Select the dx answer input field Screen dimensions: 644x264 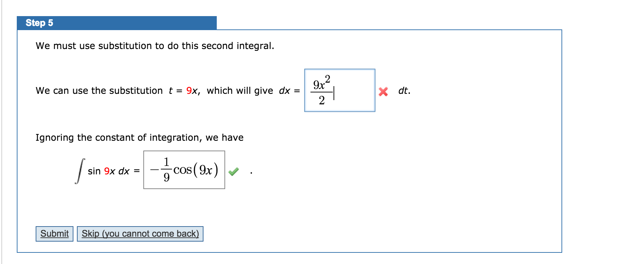340,90
